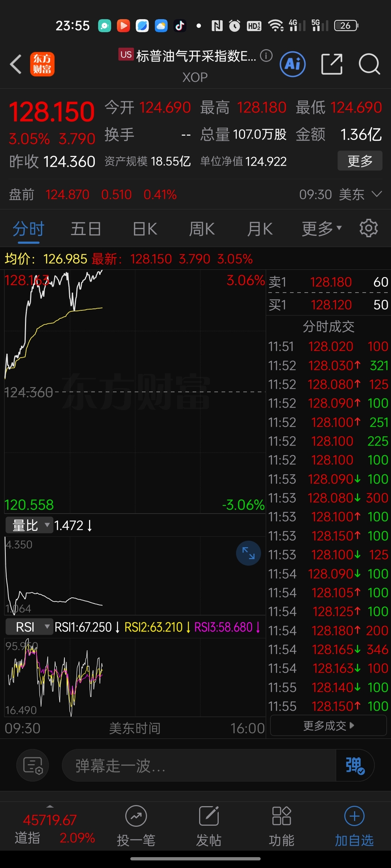This screenshot has width=391, height=868.
Task: Tap the 道指 45719.67 index ticker
Action: (x=50, y=829)
